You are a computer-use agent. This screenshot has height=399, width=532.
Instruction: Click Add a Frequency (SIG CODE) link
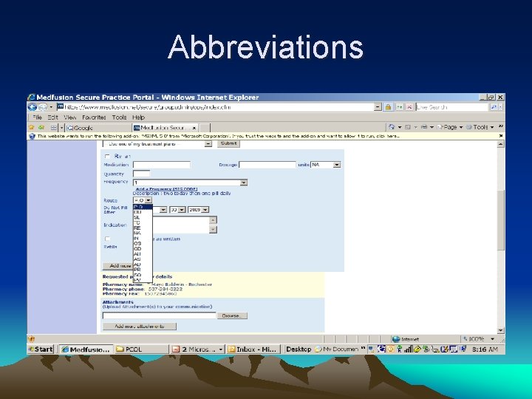tap(166, 189)
